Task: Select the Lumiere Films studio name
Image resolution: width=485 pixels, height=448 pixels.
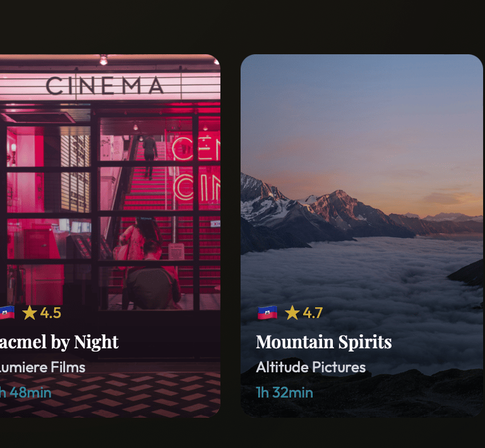Action: (x=43, y=367)
